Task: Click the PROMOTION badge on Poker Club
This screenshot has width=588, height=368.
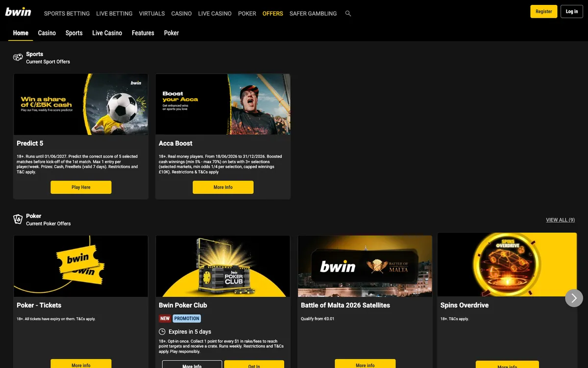Action: (187, 318)
